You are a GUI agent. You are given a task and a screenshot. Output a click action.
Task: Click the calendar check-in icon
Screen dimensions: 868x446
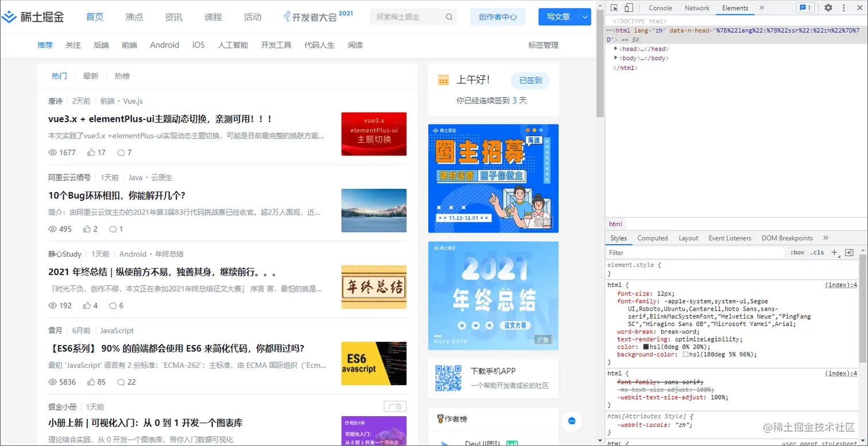point(443,80)
